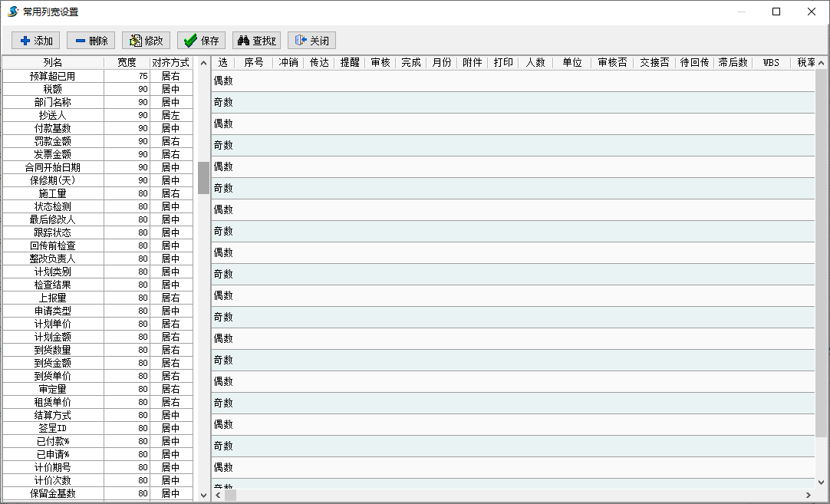
Task: Click the right arrow of horizontal scrollbar
Action: point(809,496)
